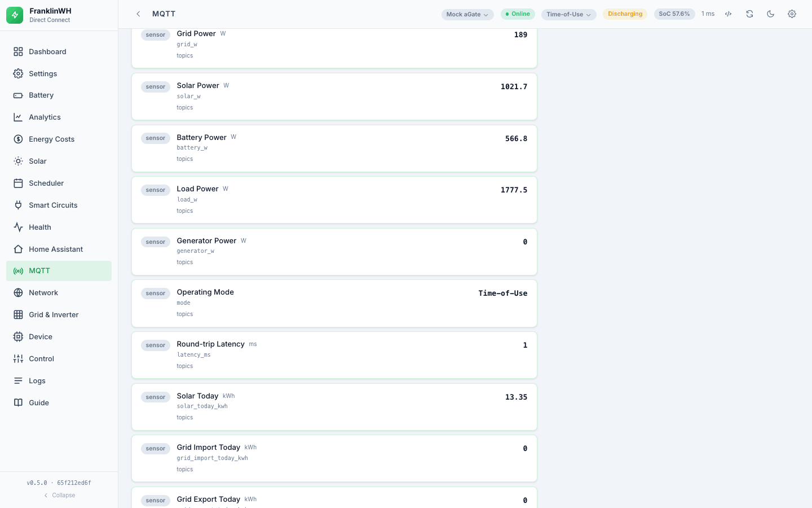The width and height of the screenshot is (812, 508).
Task: Click the version text v0.5.0
Action: [x=37, y=483]
